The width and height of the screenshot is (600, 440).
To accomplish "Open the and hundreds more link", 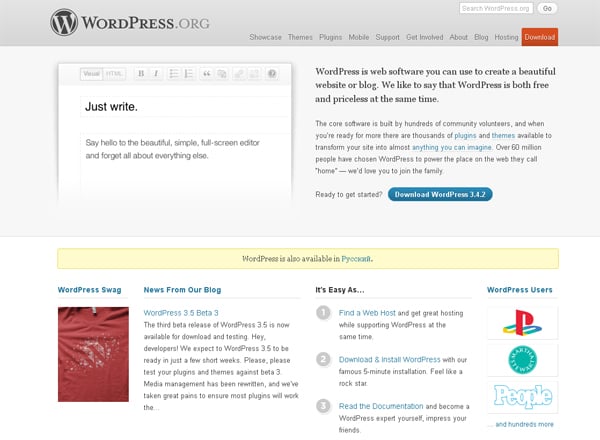I will [524, 424].
